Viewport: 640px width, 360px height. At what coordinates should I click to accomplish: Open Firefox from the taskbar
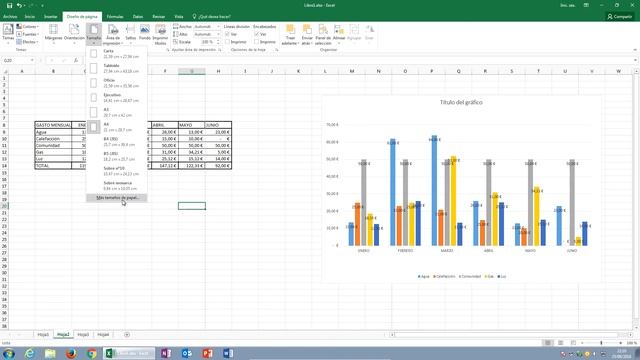tap(71, 353)
